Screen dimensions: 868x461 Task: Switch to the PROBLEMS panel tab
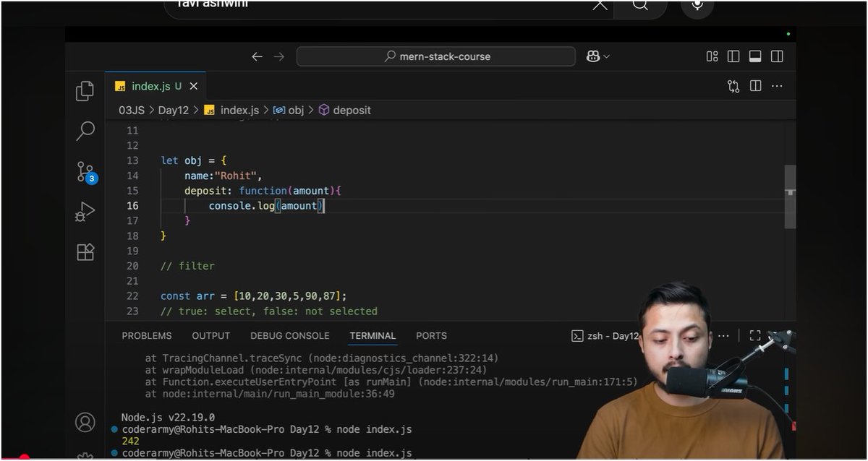pos(147,336)
